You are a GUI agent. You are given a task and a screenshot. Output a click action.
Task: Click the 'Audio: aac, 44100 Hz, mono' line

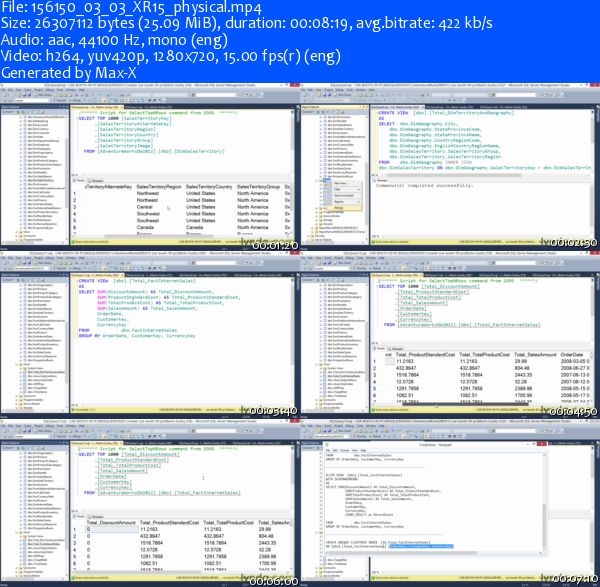(x=114, y=40)
